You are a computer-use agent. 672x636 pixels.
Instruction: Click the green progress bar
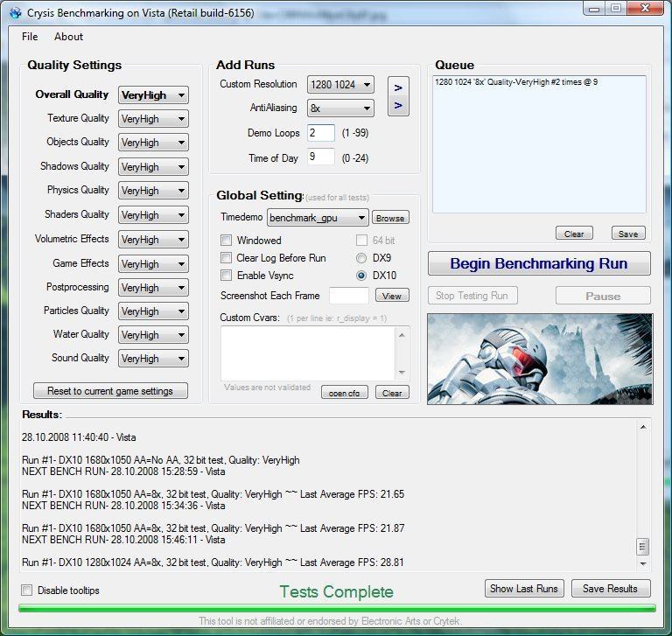337,608
